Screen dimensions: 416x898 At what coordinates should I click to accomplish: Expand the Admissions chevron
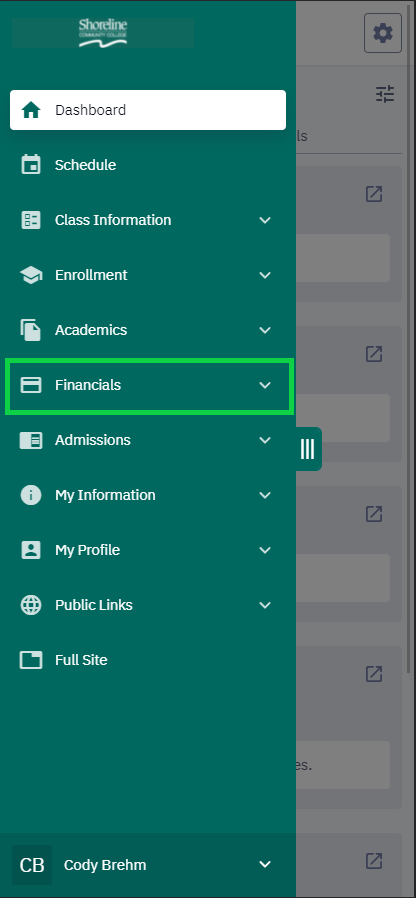click(265, 440)
